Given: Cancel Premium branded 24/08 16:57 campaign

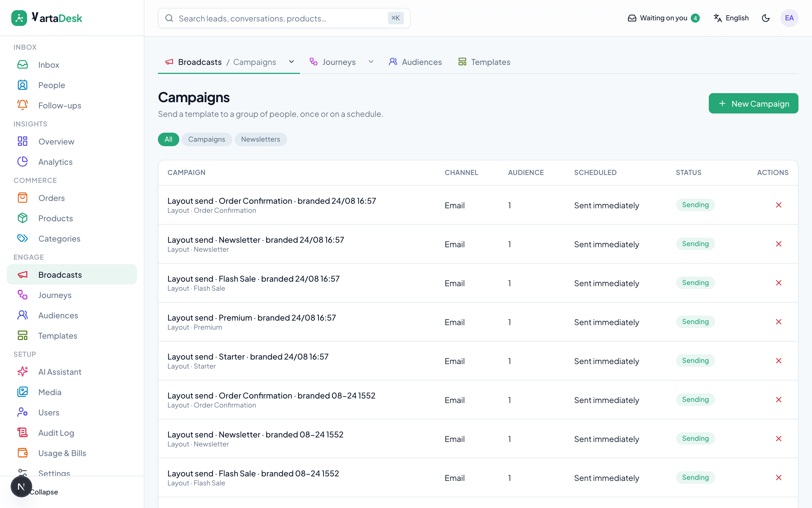Looking at the screenshot, I should (x=779, y=322).
